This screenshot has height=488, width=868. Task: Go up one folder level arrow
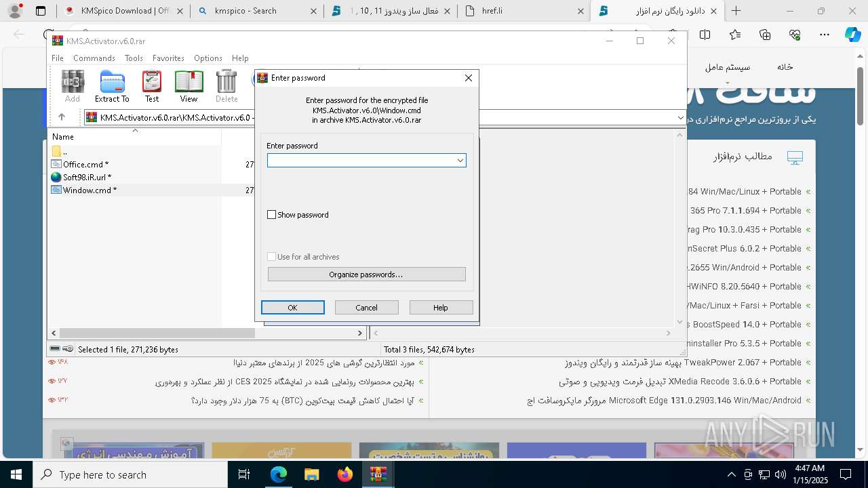pyautogui.click(x=62, y=117)
